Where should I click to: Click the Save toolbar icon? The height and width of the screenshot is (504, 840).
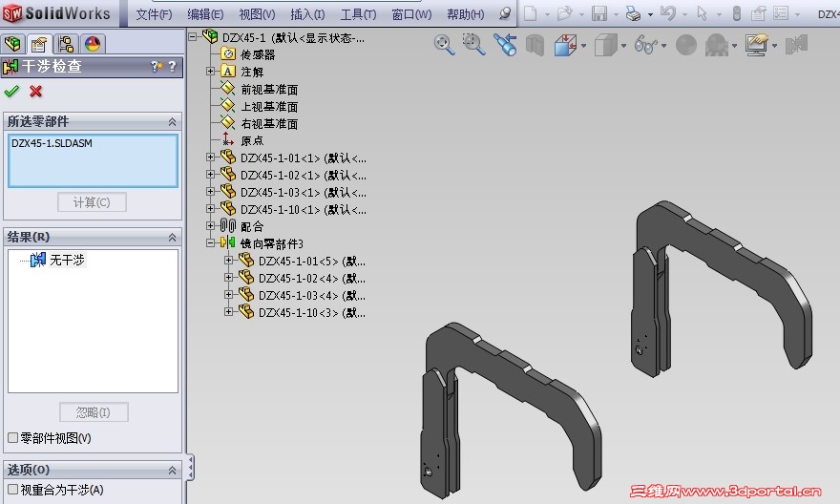[598, 13]
